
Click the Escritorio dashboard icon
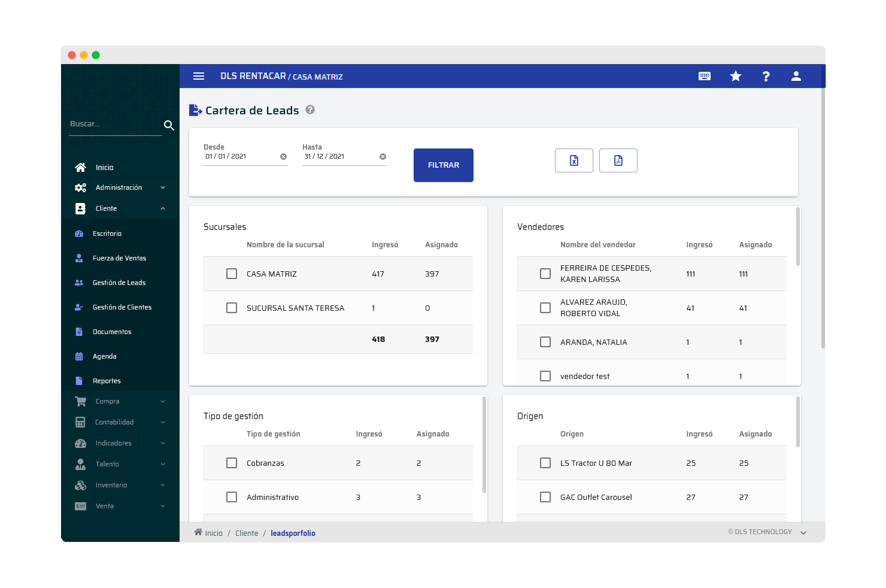pos(79,234)
